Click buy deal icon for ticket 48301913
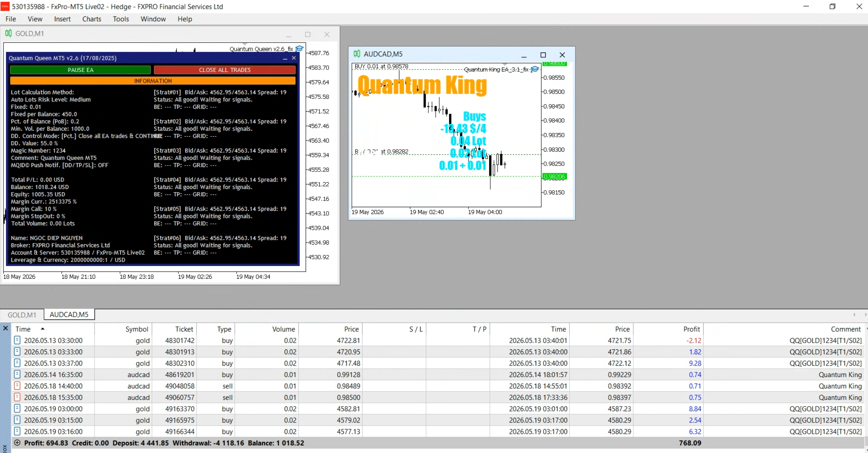868x453 pixels. click(x=17, y=352)
